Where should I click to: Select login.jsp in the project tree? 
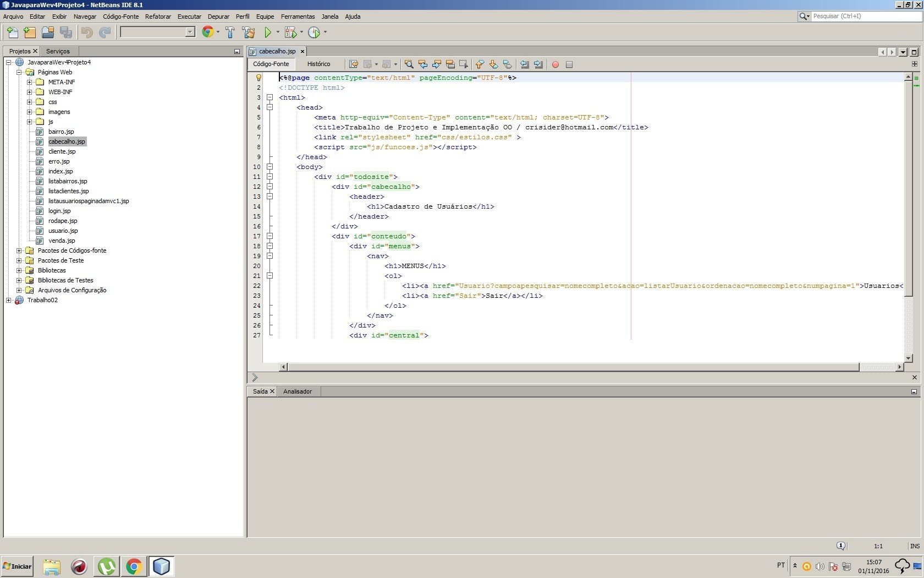(59, 211)
